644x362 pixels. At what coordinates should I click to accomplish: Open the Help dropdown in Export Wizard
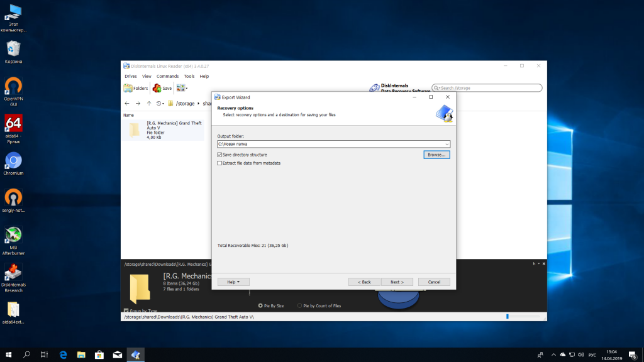pos(233,282)
